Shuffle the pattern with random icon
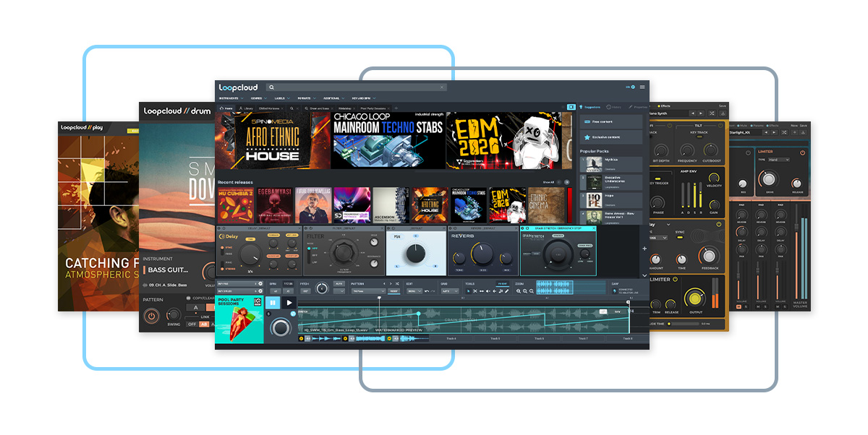 [x=397, y=283]
